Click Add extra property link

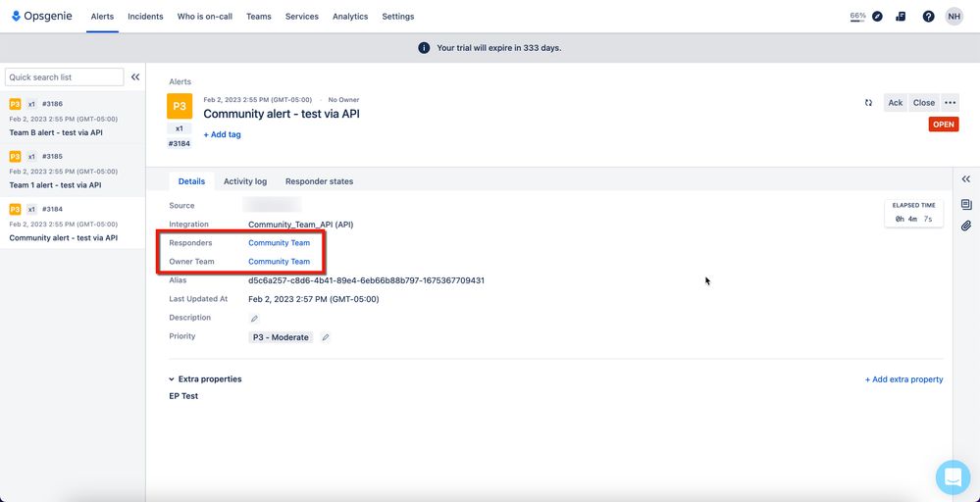point(903,379)
